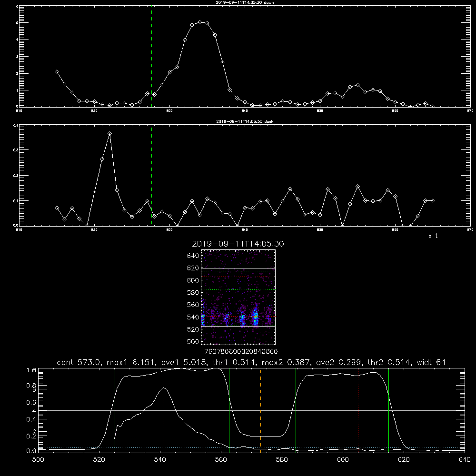Click the '0.6' y-axis label of bottom plot
The height and width of the screenshot is (476, 476).
pyautogui.click(x=32, y=402)
